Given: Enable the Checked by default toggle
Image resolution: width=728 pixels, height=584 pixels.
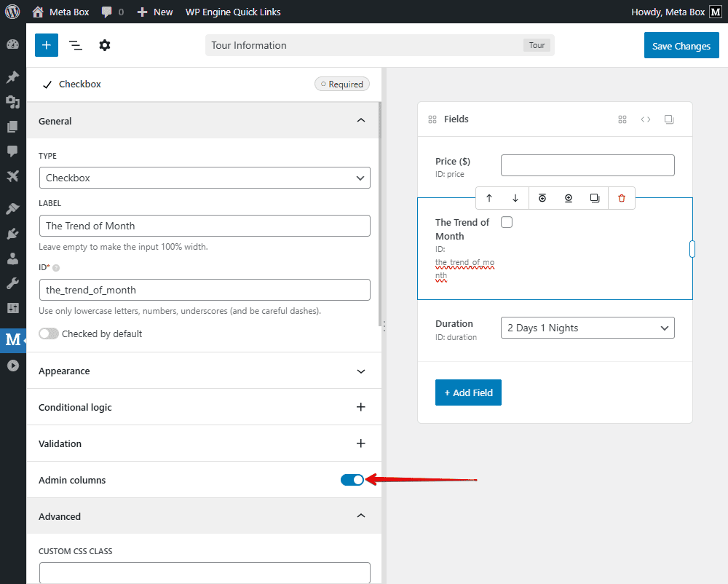Looking at the screenshot, I should [x=49, y=333].
